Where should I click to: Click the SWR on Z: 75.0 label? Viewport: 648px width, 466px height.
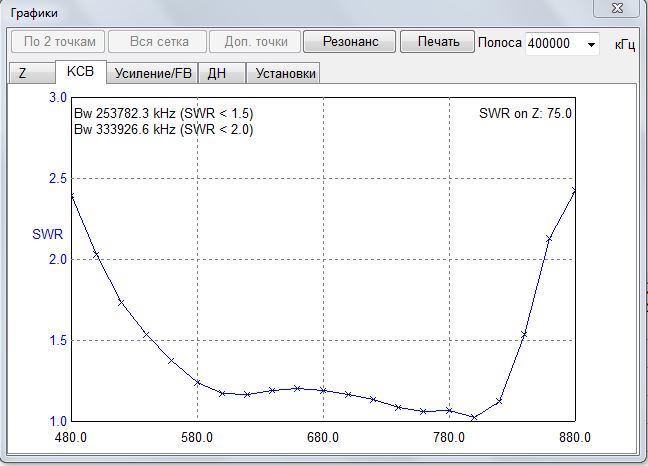525,113
